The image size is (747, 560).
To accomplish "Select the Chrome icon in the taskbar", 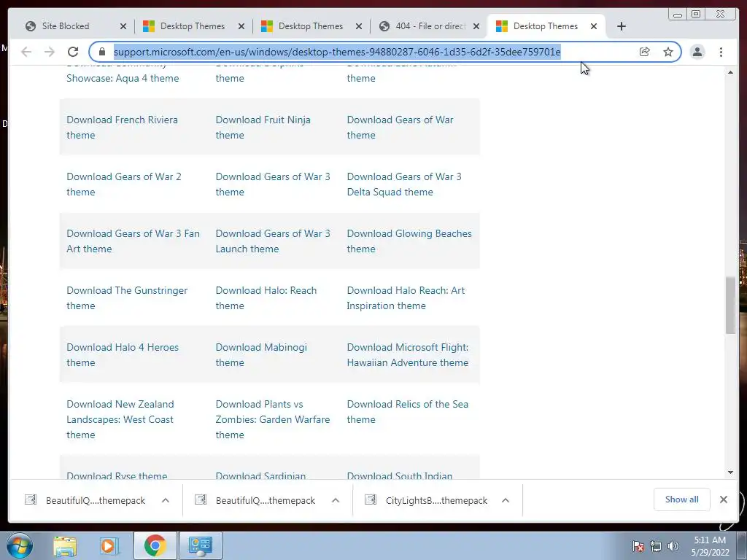I will coord(155,545).
